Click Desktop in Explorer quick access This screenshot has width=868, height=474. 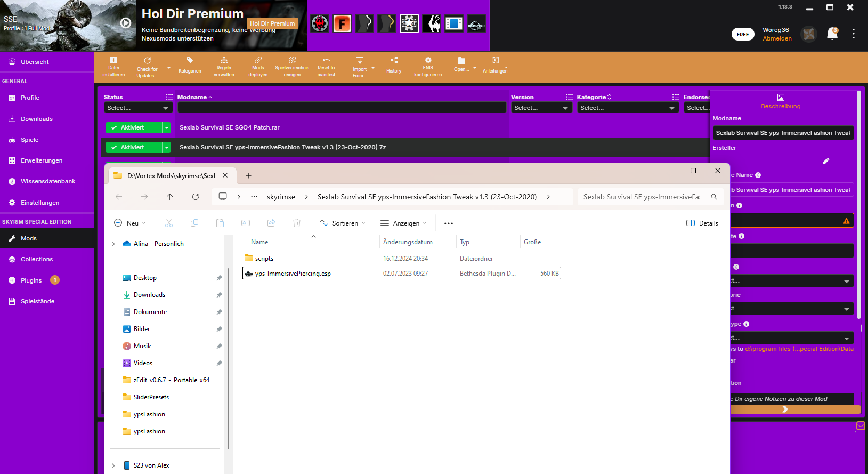(x=144, y=278)
